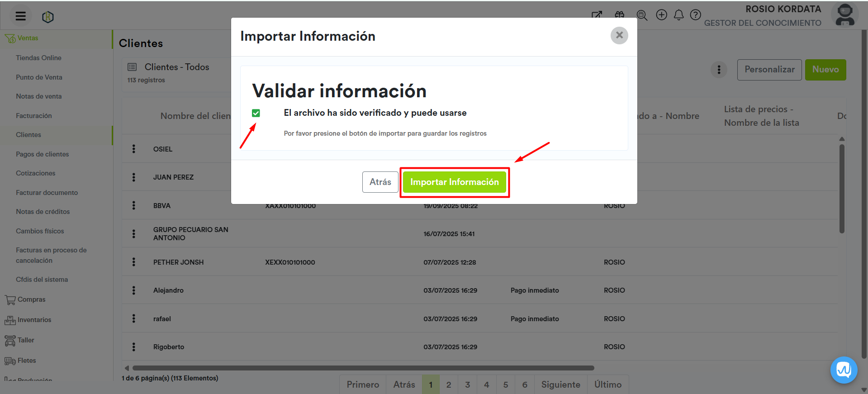Open the search magnifier icon
The width and height of the screenshot is (868, 394).
(x=641, y=15)
